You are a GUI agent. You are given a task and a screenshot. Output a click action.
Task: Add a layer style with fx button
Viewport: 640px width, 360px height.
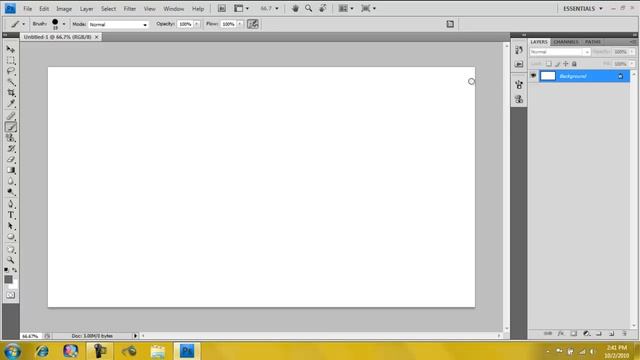(561, 333)
